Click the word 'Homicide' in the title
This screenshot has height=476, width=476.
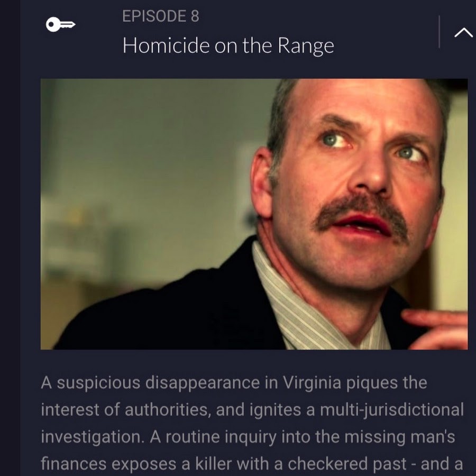coord(166,45)
